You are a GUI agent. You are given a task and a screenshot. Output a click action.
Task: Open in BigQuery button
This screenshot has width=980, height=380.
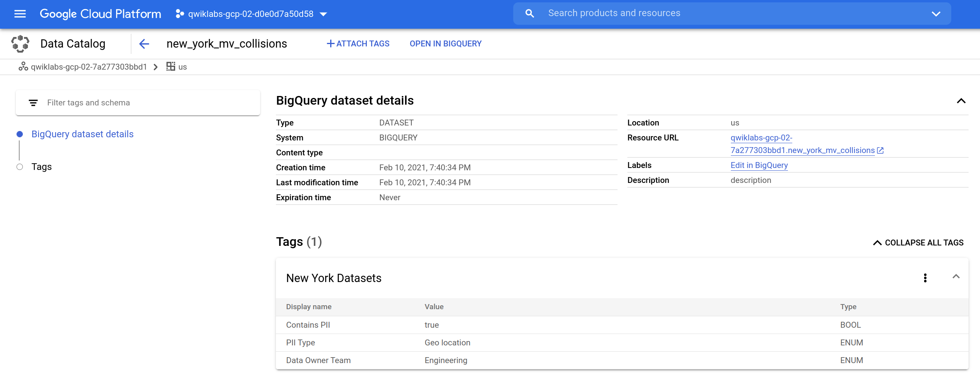(x=446, y=44)
